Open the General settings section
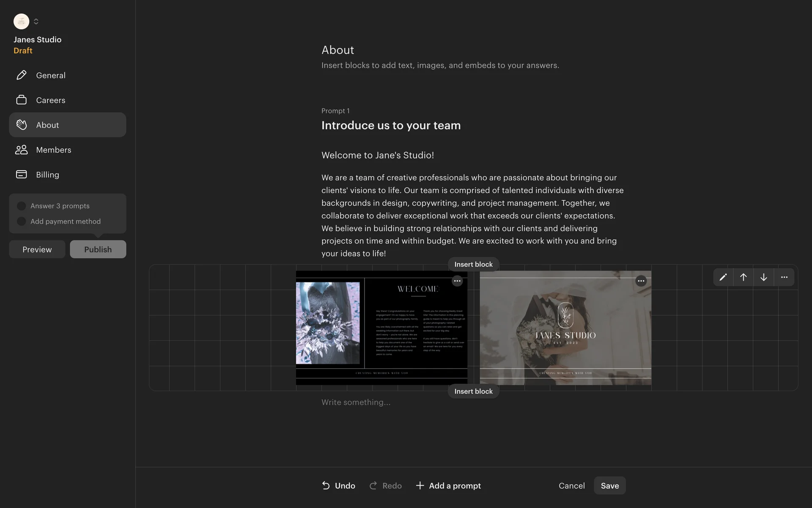 point(51,75)
